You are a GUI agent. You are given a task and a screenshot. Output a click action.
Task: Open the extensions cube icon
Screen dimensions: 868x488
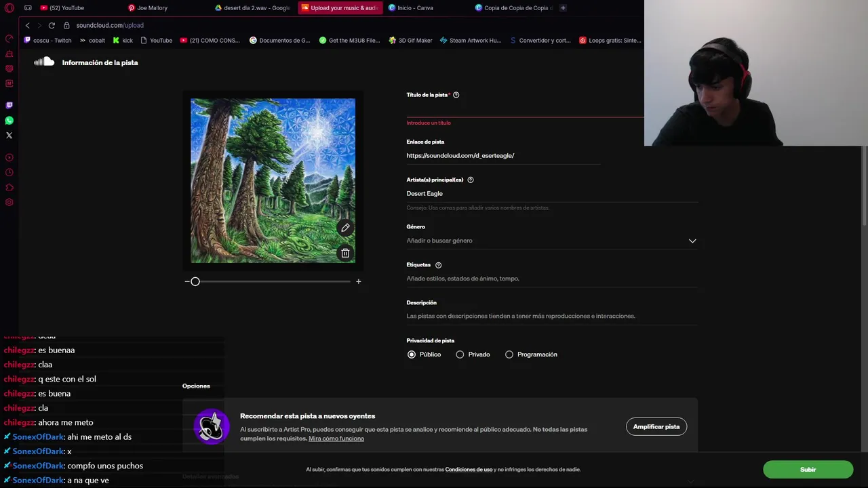[9, 187]
